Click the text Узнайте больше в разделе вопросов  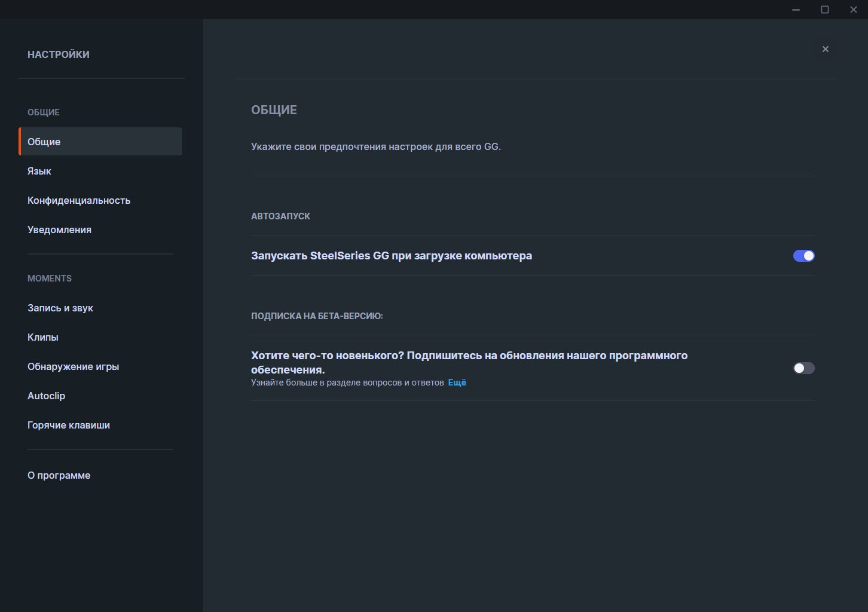[347, 382]
